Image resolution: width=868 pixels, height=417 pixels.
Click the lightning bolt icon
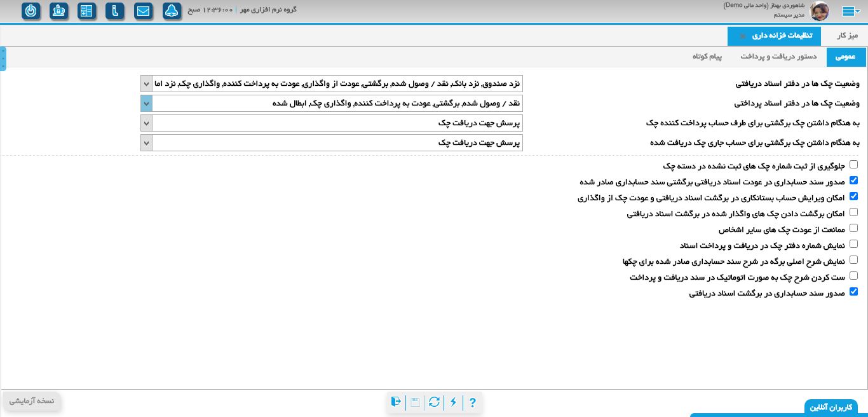pos(453,402)
